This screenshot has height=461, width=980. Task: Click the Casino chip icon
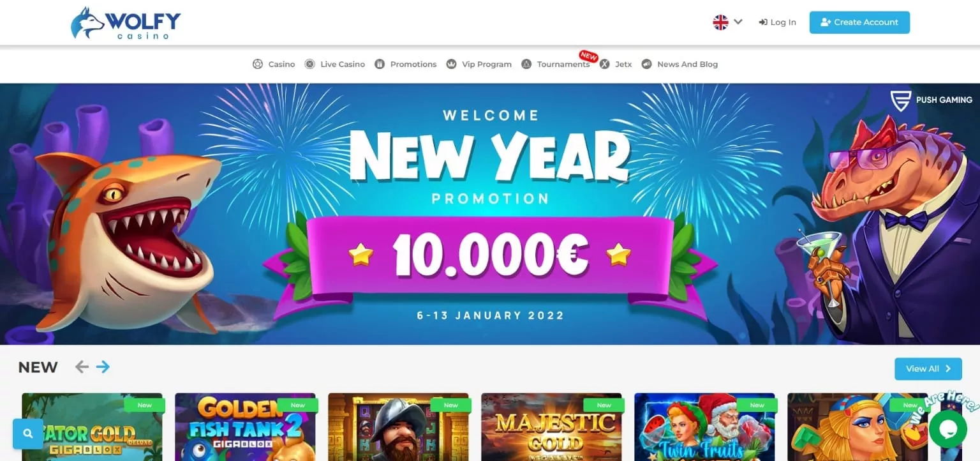258,64
